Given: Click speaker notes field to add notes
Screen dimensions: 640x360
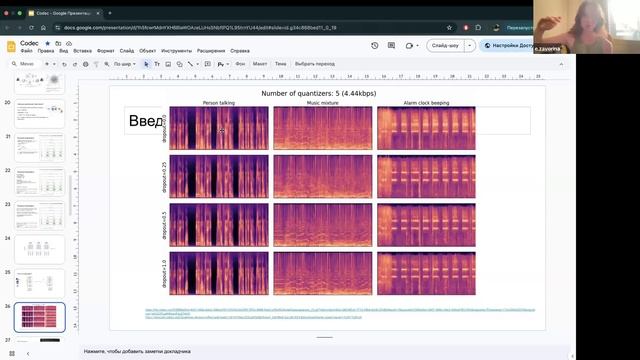Looking at the screenshot, I should pos(324,351).
